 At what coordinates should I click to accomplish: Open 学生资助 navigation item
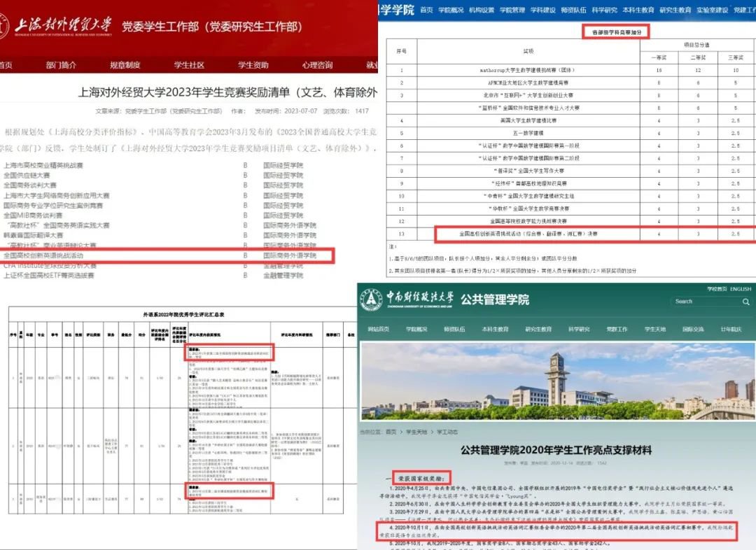253,65
